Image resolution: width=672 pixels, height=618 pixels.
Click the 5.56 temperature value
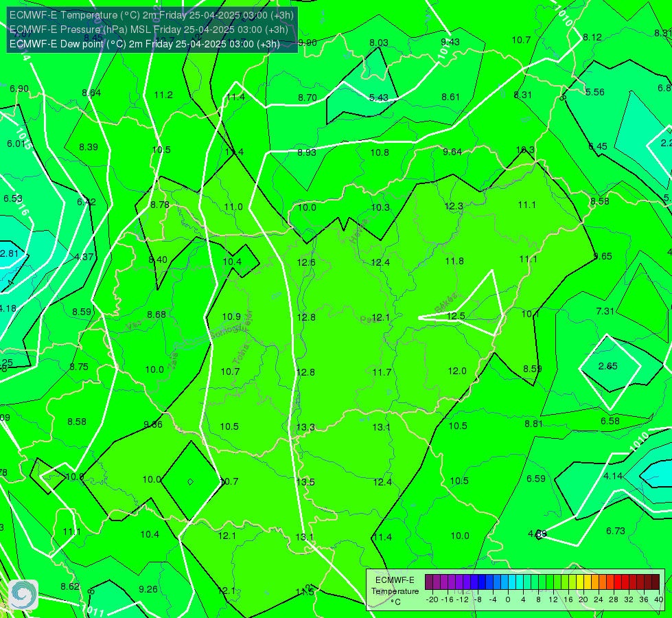click(595, 92)
